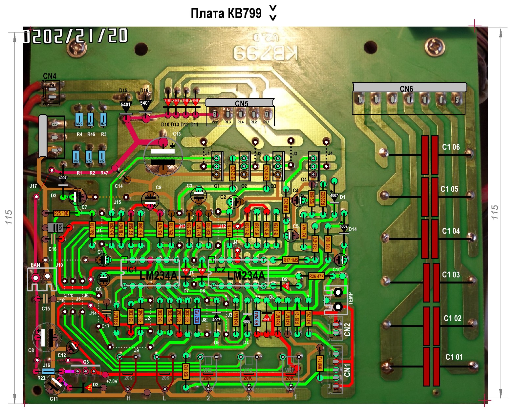
Task: Click the mirrored date stamp text
Action: pos(75,35)
